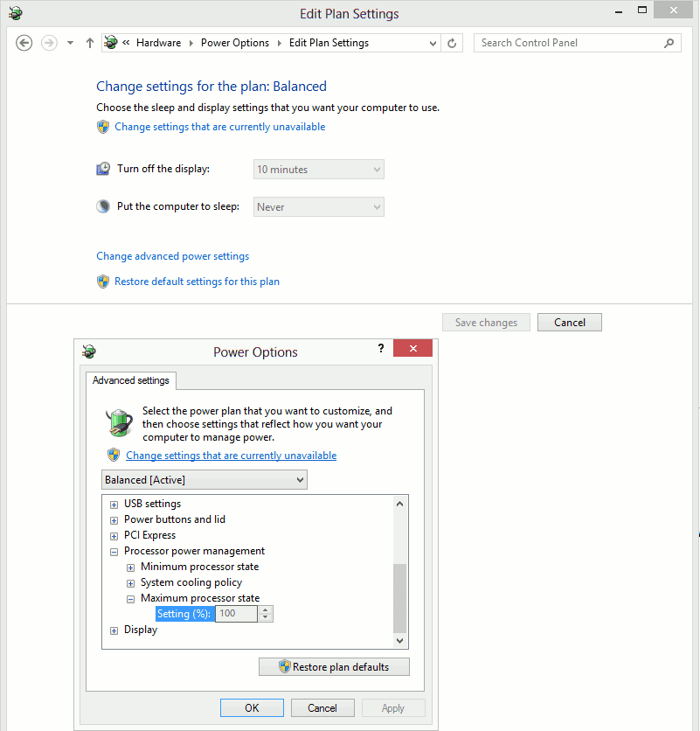Image resolution: width=700 pixels, height=731 pixels.
Task: Click Restore plan defaults button
Action: pyautogui.click(x=334, y=666)
